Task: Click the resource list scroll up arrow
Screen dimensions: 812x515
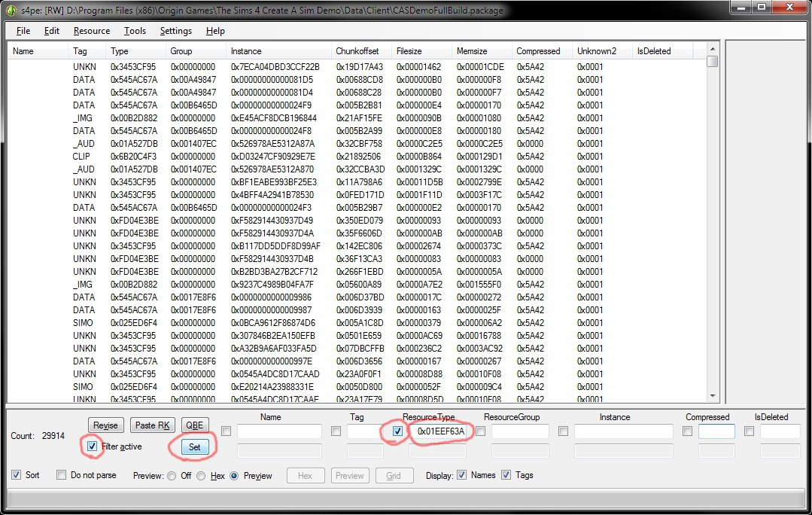Action: [713, 49]
